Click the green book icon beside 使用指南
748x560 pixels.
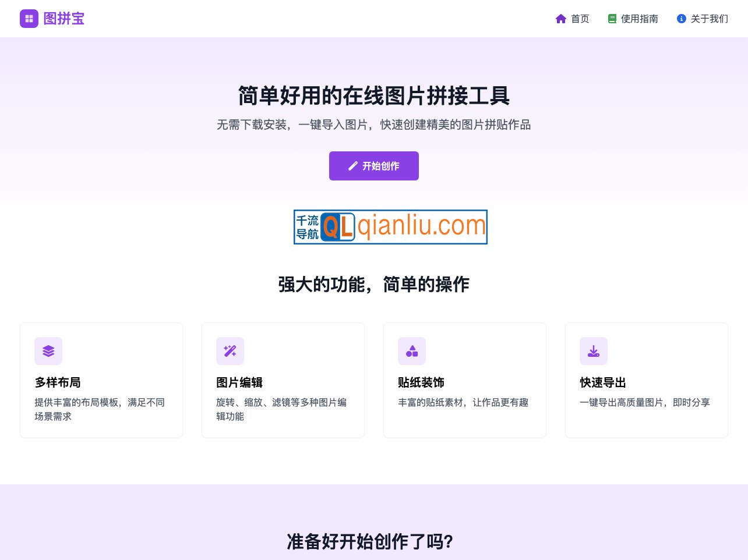pyautogui.click(x=612, y=19)
